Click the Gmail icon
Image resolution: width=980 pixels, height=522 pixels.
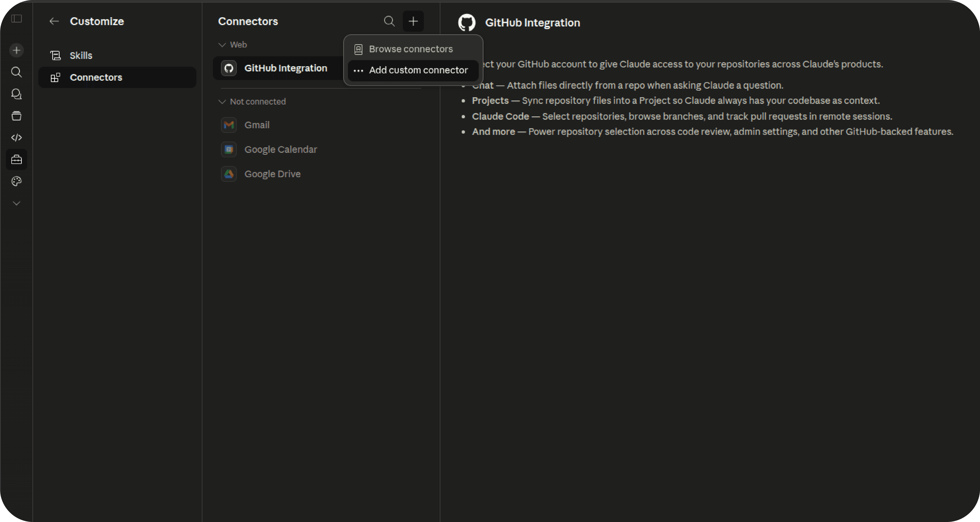(x=229, y=125)
